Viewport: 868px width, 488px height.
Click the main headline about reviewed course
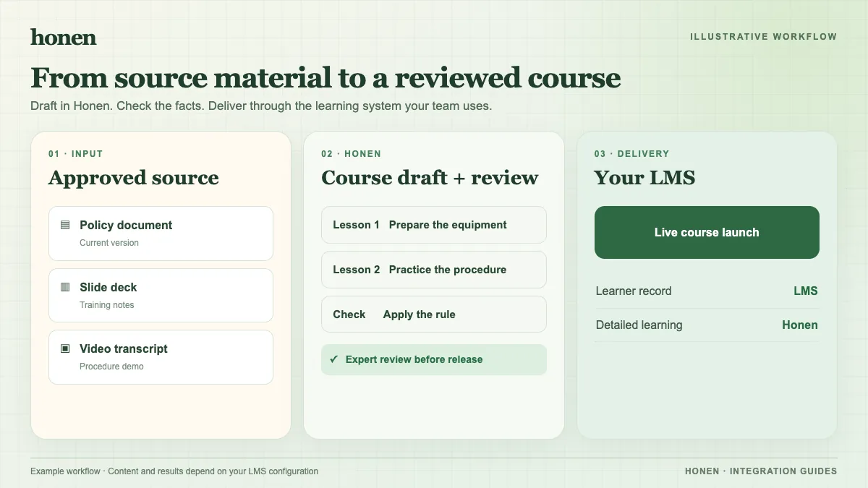(x=325, y=78)
